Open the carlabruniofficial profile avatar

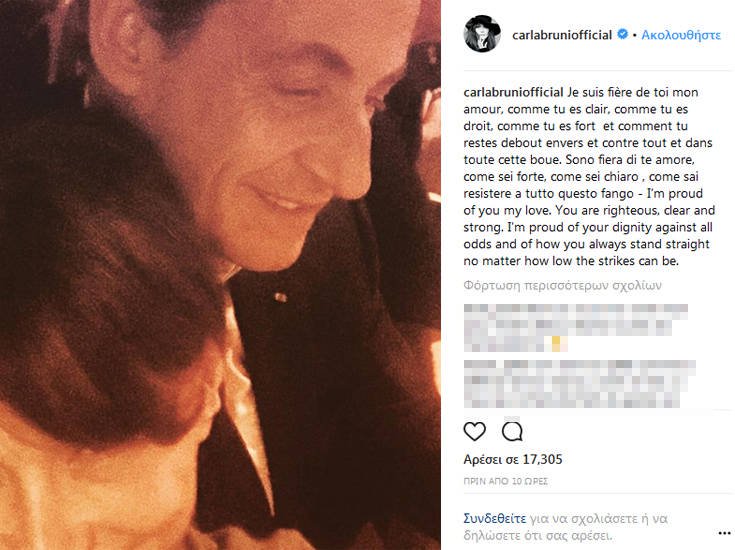(x=482, y=34)
